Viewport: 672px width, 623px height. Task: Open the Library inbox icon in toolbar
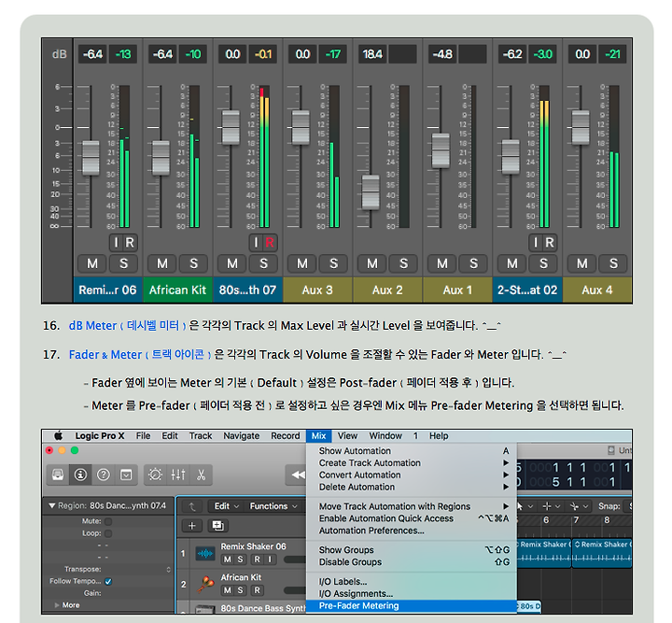pyautogui.click(x=58, y=474)
